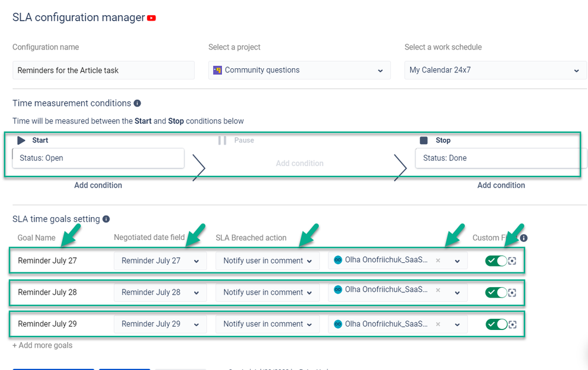Click the target icon in Reminder July 27 row
Image resolution: width=588 pixels, height=370 pixels.
(512, 261)
